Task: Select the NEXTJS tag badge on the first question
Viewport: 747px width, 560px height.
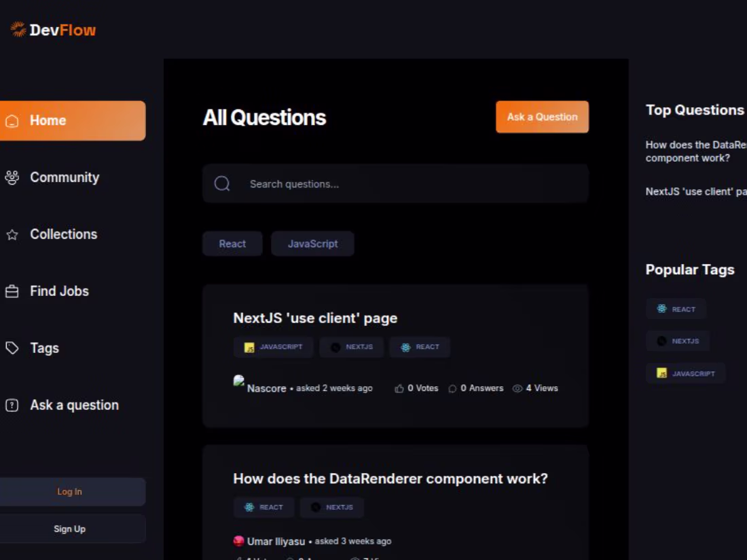Action: [351, 347]
